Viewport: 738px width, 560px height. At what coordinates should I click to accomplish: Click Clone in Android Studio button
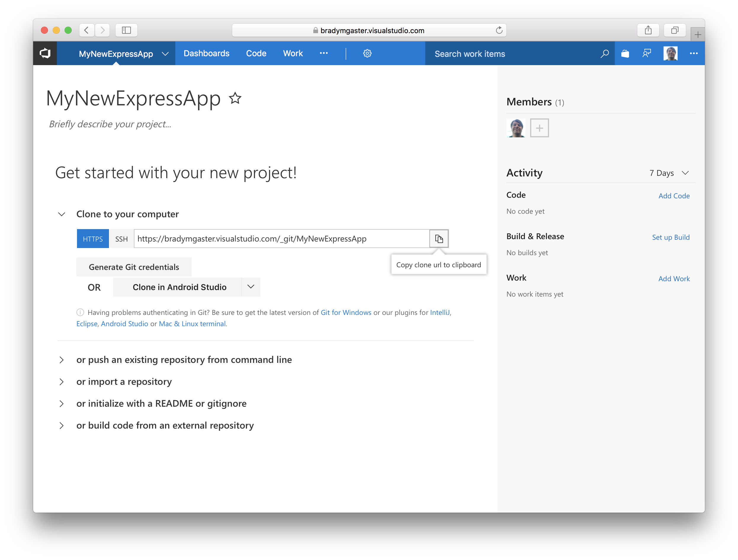click(177, 287)
